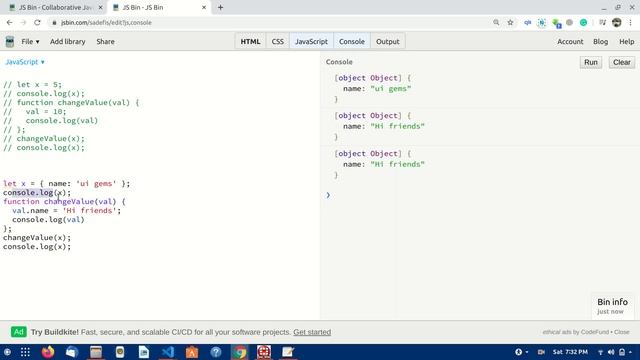Open the clock showing Sat 7:32 PM
This screenshot has height=360, width=640.
[x=570, y=352]
